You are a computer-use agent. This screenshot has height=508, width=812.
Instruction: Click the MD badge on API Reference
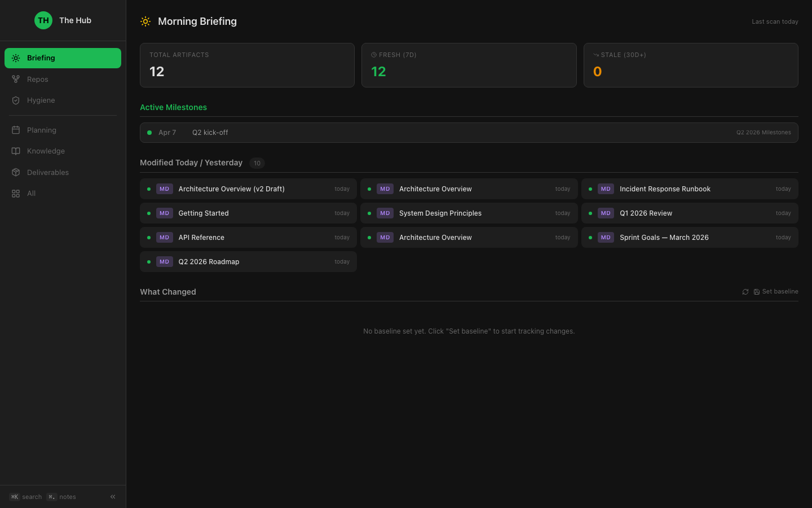164,238
